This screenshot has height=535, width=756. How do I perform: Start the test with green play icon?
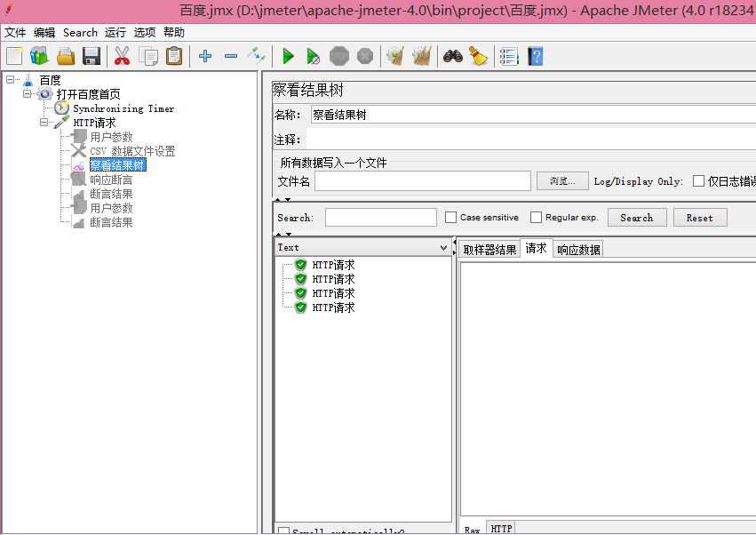pos(289,57)
